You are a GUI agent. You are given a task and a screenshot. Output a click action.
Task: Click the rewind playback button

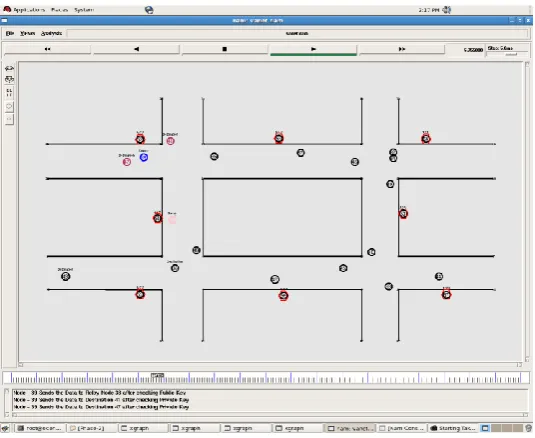click(47, 49)
